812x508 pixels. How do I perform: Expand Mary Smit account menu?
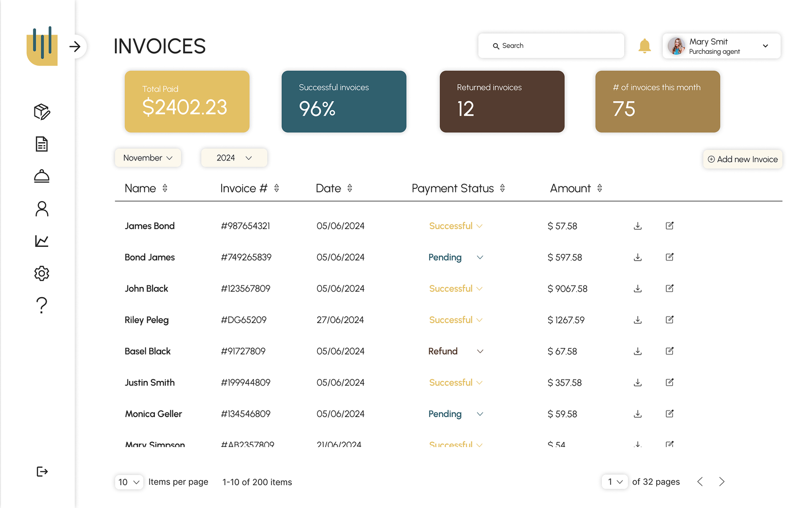(x=765, y=46)
